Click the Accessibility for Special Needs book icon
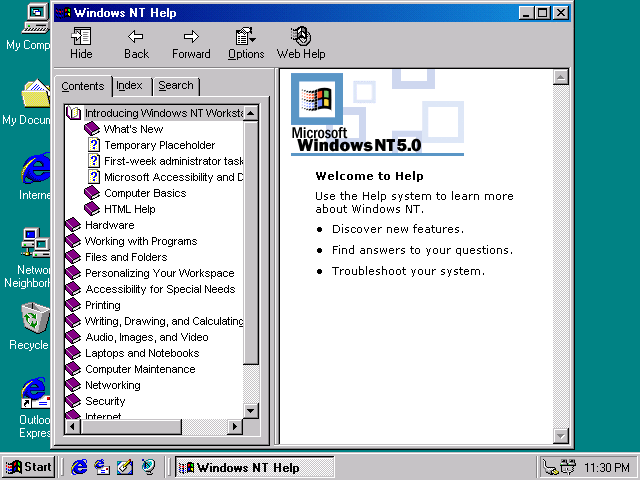 [x=73, y=289]
